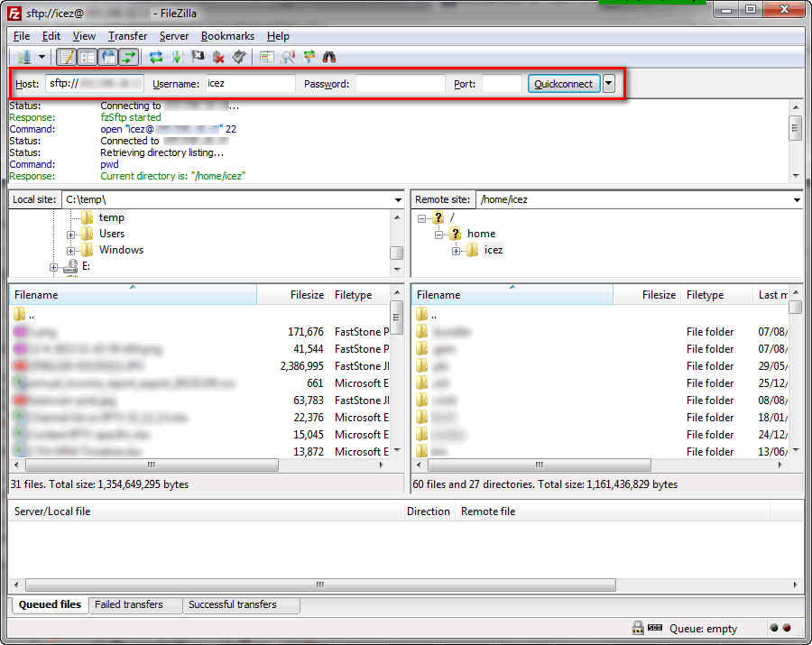Sort local files by Filename column

(x=134, y=295)
